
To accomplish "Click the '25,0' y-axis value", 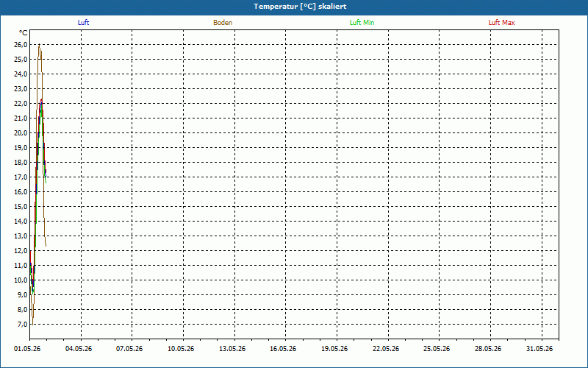I will click(21, 60).
